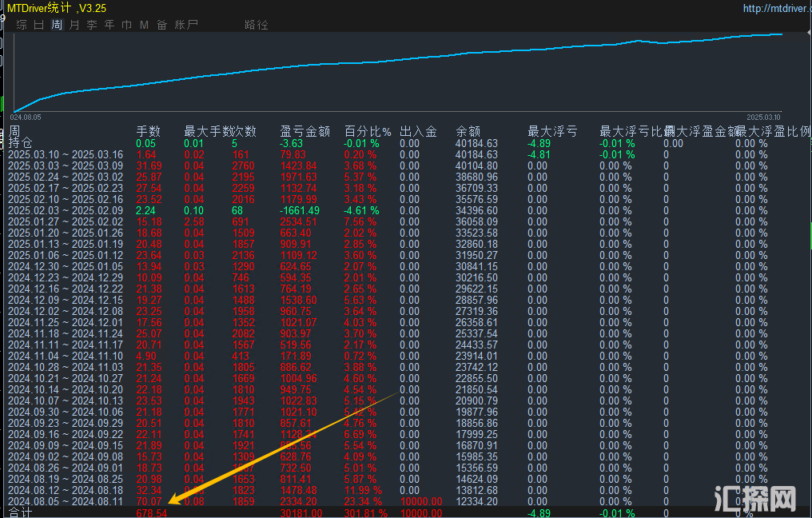Switch to the 综 (overview) tab
Viewport: 812px width, 518px height.
[x=22, y=25]
